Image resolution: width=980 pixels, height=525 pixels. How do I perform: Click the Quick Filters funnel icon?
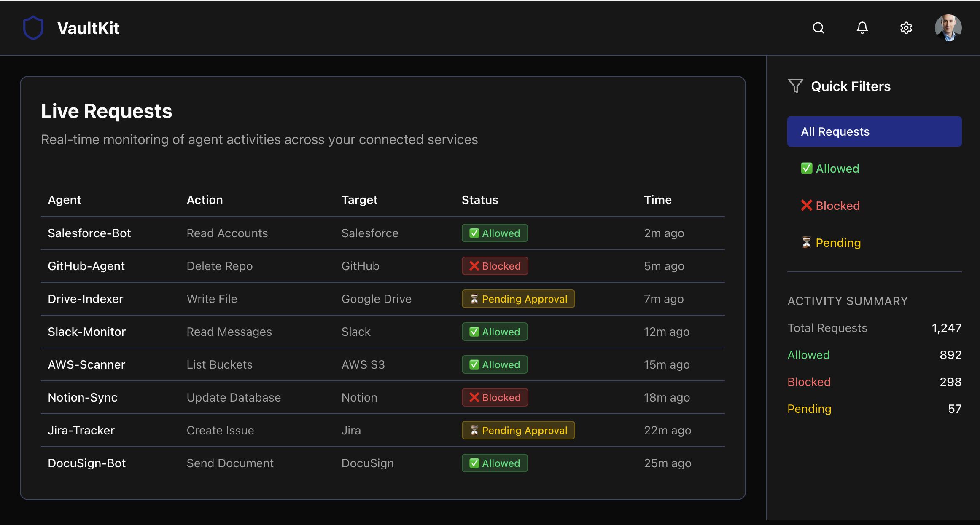tap(795, 86)
